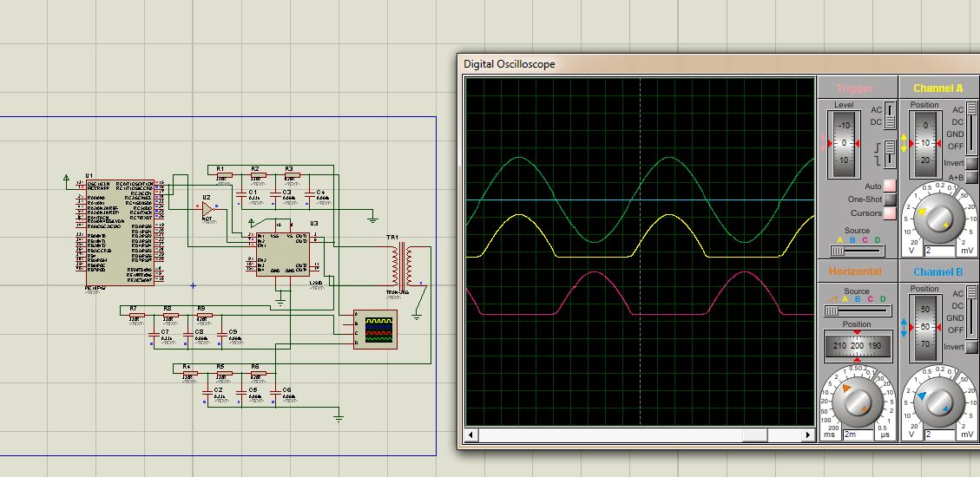The width and height of the screenshot is (980, 477).
Task: Select capacitor C1 in the schematic
Action: [242, 195]
